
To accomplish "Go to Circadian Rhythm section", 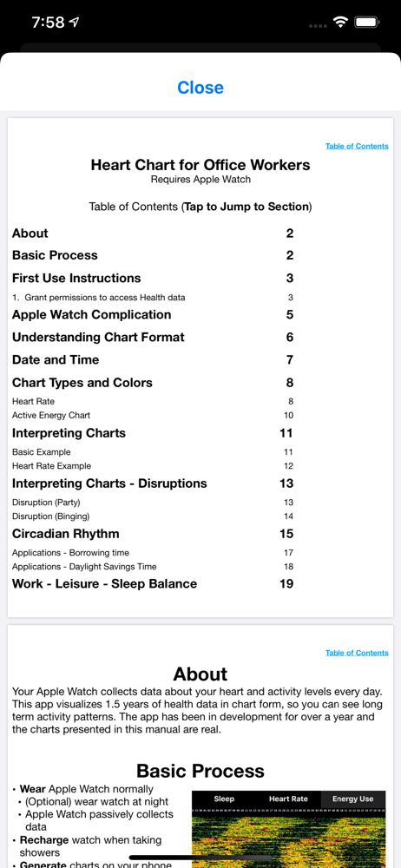I will 65,534.
